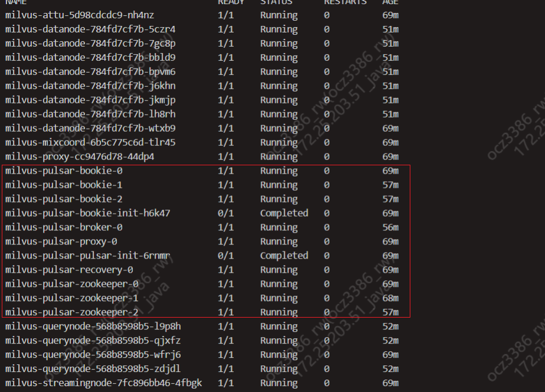Select pod milvus-datanode-784fd7cf7b-lh8rh

click(90, 114)
